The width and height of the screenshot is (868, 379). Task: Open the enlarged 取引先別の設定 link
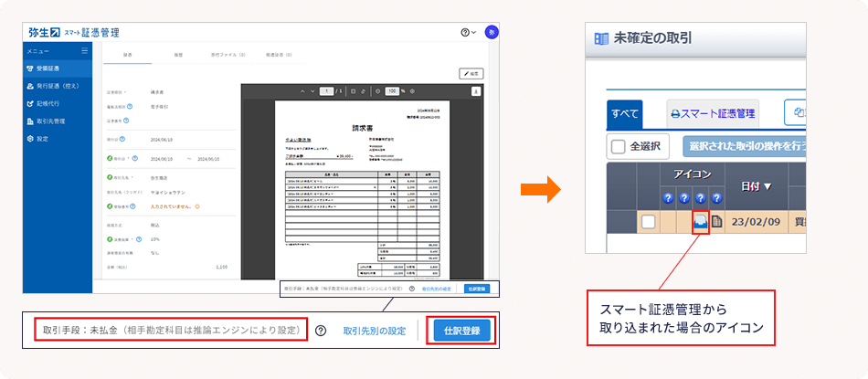(x=375, y=331)
